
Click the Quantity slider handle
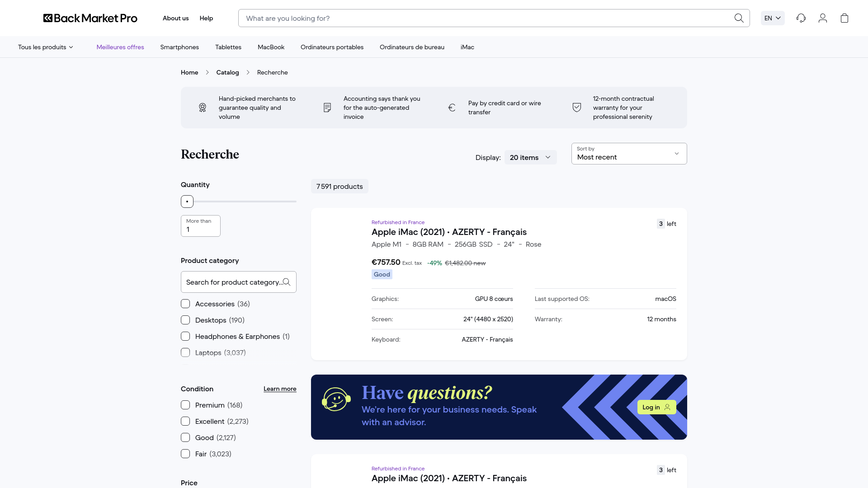(x=187, y=202)
